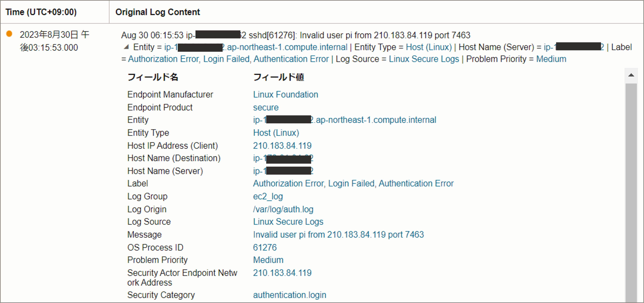The width and height of the screenshot is (644, 303).
Task: Select the "Host (Linux)" Entity Type value
Action: click(276, 133)
